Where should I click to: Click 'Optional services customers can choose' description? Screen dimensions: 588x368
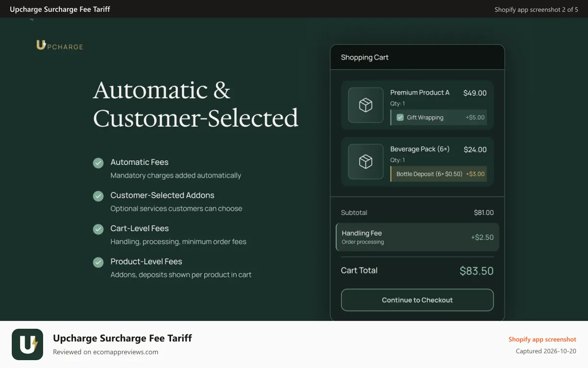pyautogui.click(x=176, y=209)
